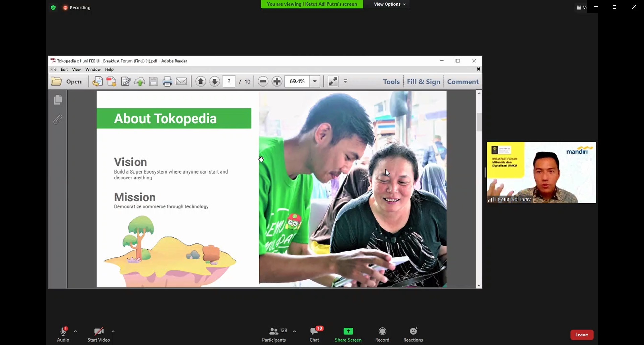Open the attachments paperclip panel
This screenshot has height=345, width=644.
click(58, 119)
